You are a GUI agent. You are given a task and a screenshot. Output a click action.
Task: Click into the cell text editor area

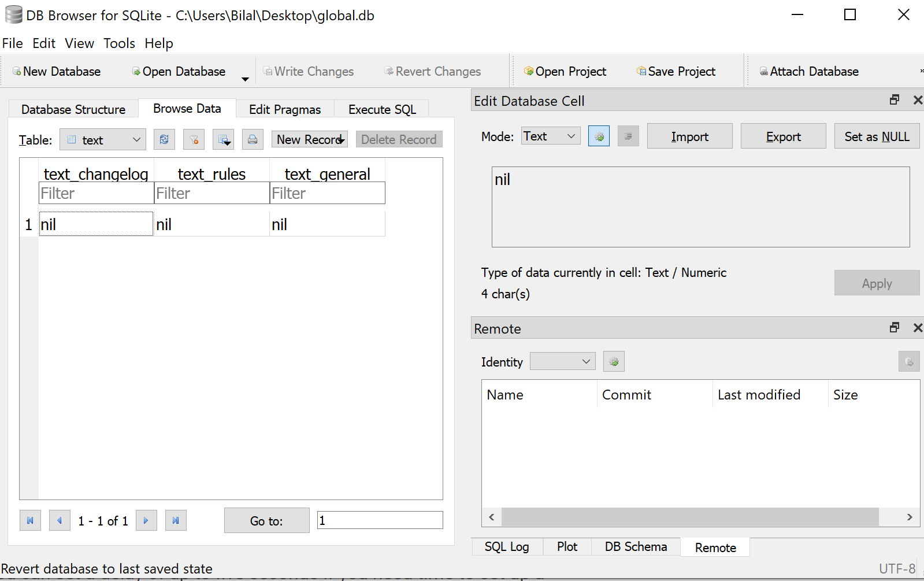[700, 207]
